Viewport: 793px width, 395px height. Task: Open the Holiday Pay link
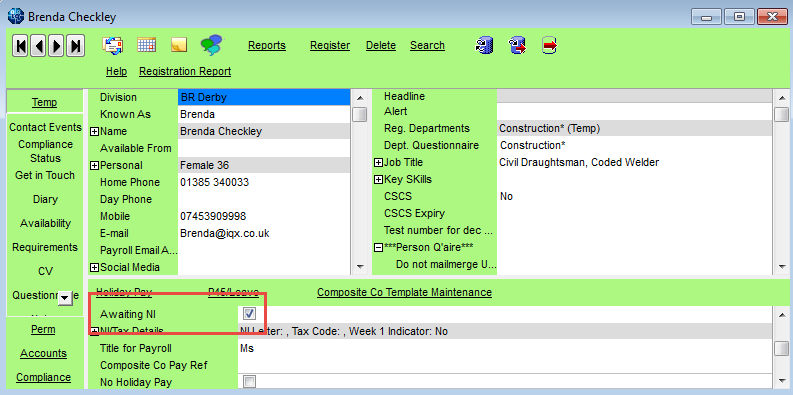coord(124,292)
